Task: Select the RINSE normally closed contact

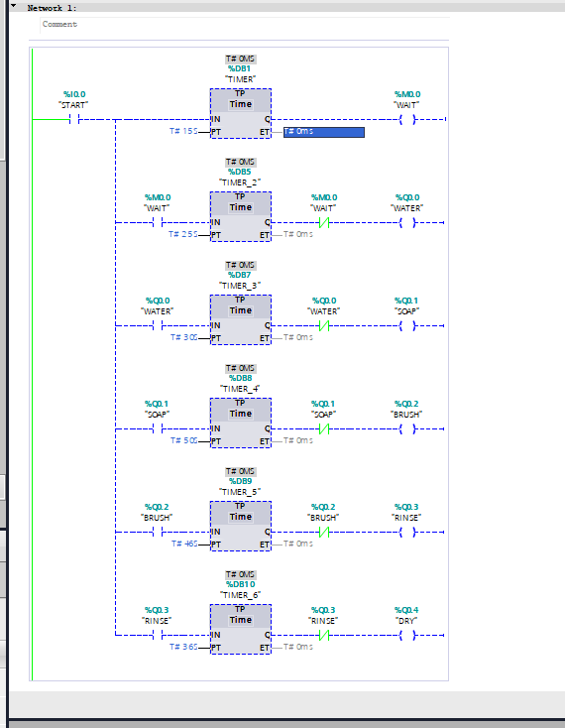Action: point(324,635)
